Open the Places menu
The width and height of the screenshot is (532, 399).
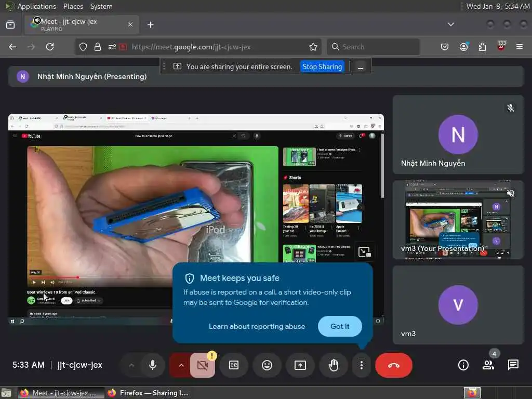click(73, 6)
